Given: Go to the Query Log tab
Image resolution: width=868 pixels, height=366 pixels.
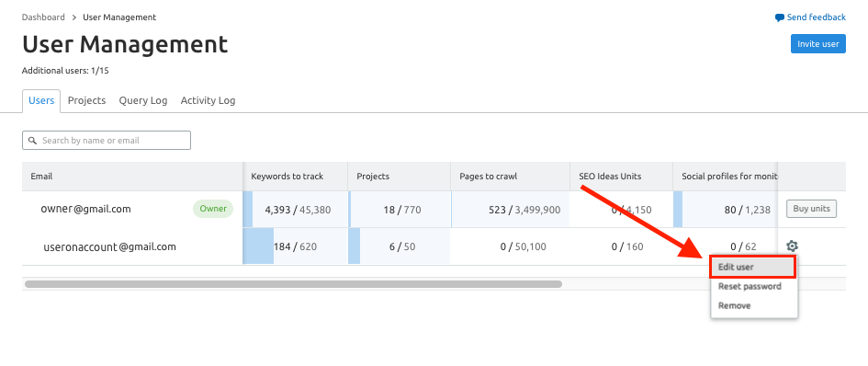Looking at the screenshot, I should (x=142, y=100).
